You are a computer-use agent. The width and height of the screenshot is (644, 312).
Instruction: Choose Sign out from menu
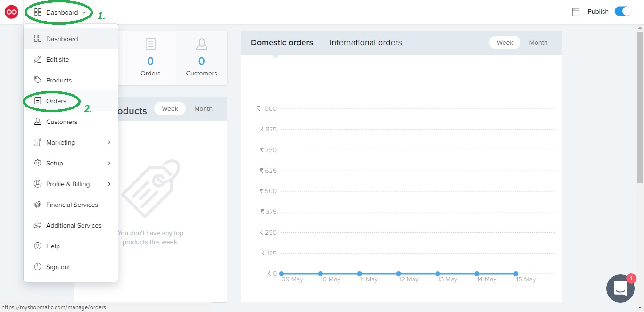tap(71, 267)
